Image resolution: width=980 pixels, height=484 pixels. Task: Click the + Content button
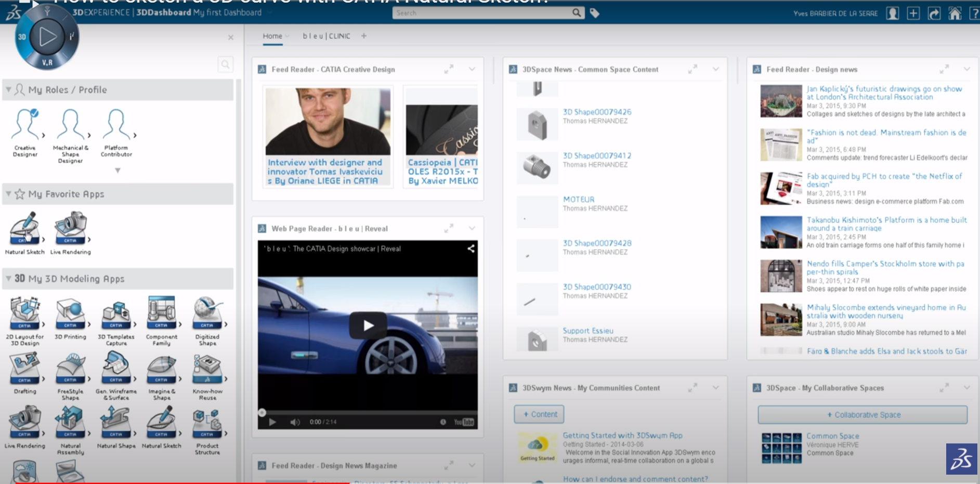(x=539, y=414)
